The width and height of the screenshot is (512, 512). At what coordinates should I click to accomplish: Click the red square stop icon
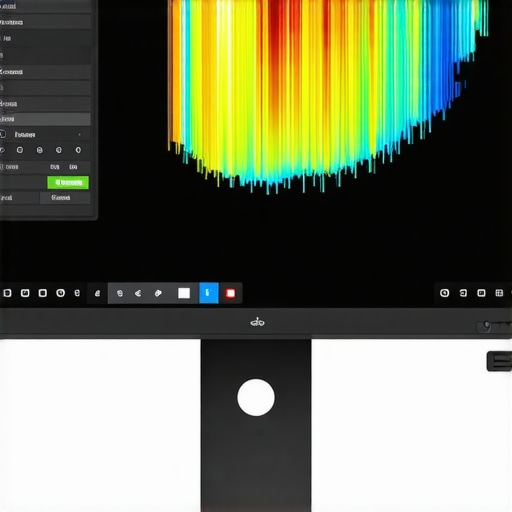pyautogui.click(x=230, y=293)
